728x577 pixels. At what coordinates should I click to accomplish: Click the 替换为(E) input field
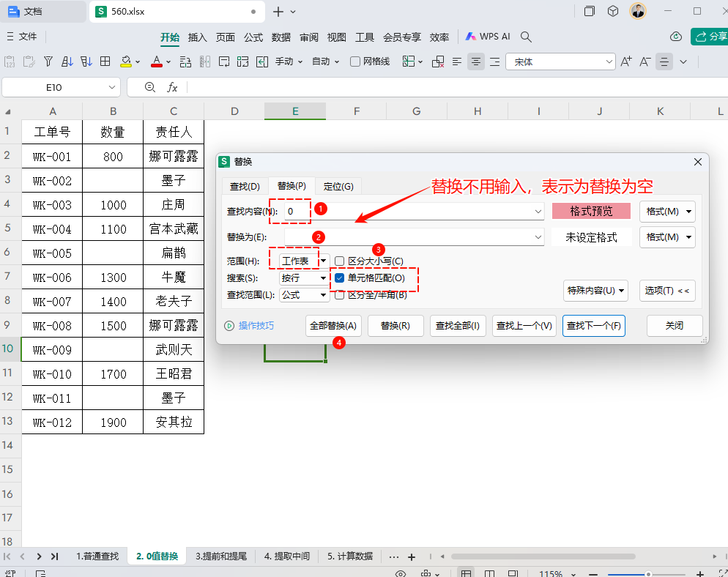pos(414,237)
